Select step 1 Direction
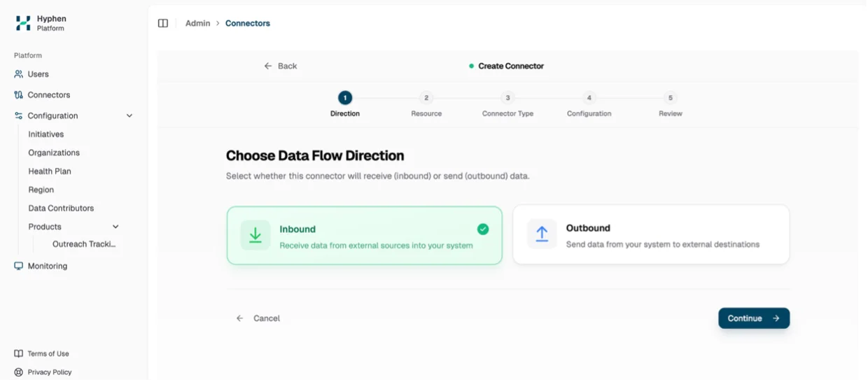This screenshot has height=382, width=868. click(345, 105)
